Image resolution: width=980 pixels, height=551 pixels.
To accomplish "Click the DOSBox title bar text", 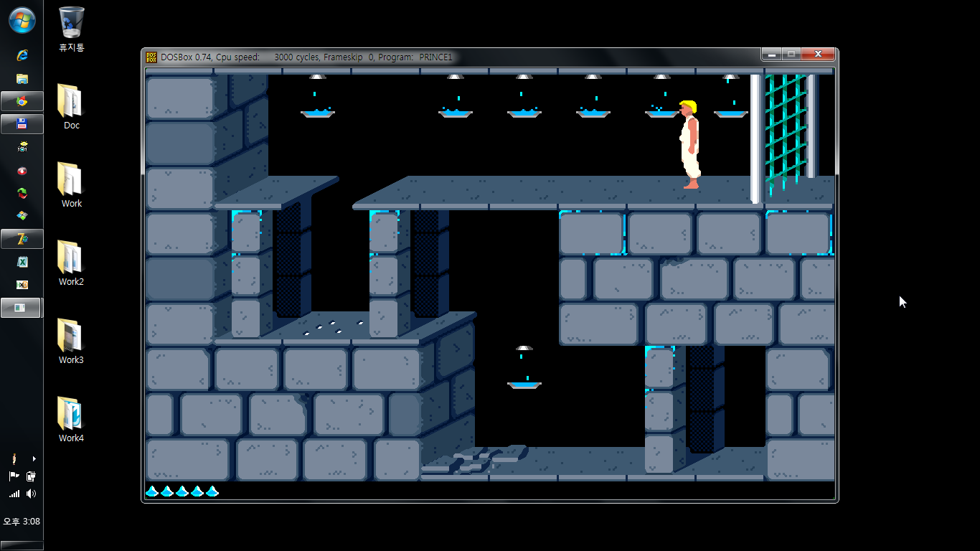I will click(x=306, y=57).
